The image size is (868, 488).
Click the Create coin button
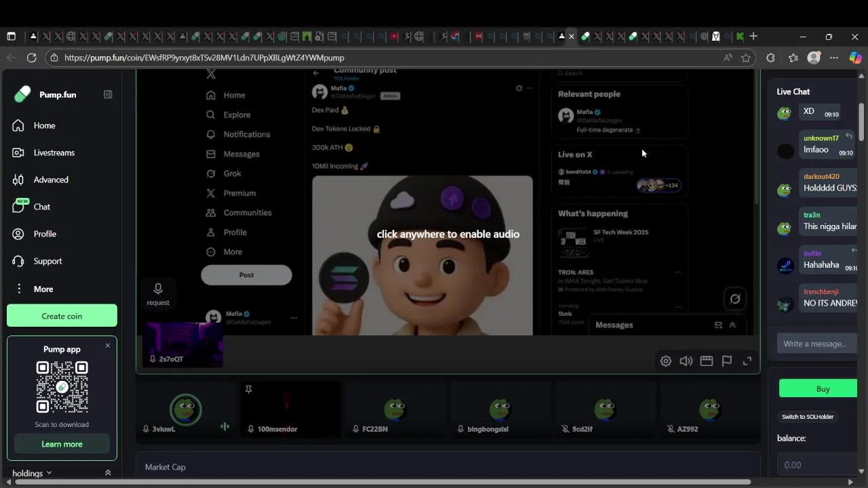[x=62, y=316]
